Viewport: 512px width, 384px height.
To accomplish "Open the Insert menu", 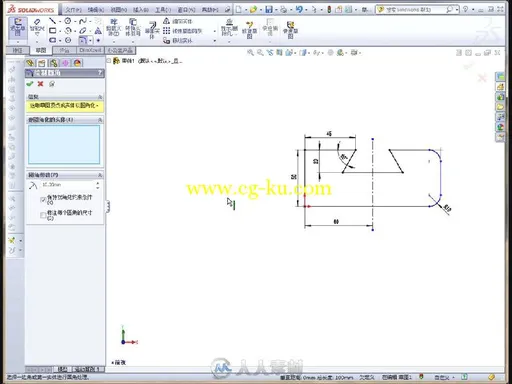I will (x=141, y=9).
